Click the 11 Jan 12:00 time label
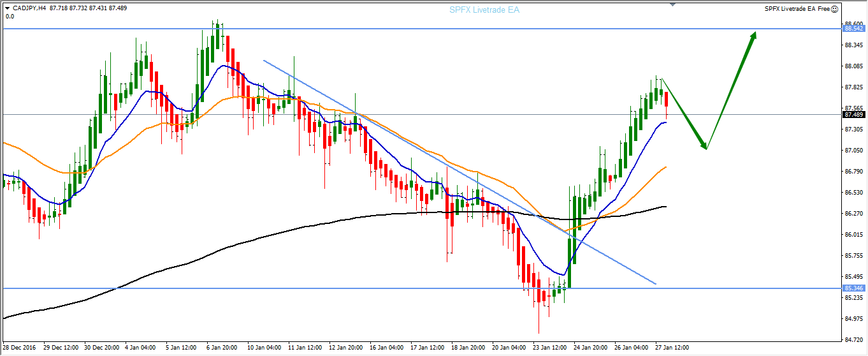Viewport: 868px width, 356px height. click(x=305, y=348)
